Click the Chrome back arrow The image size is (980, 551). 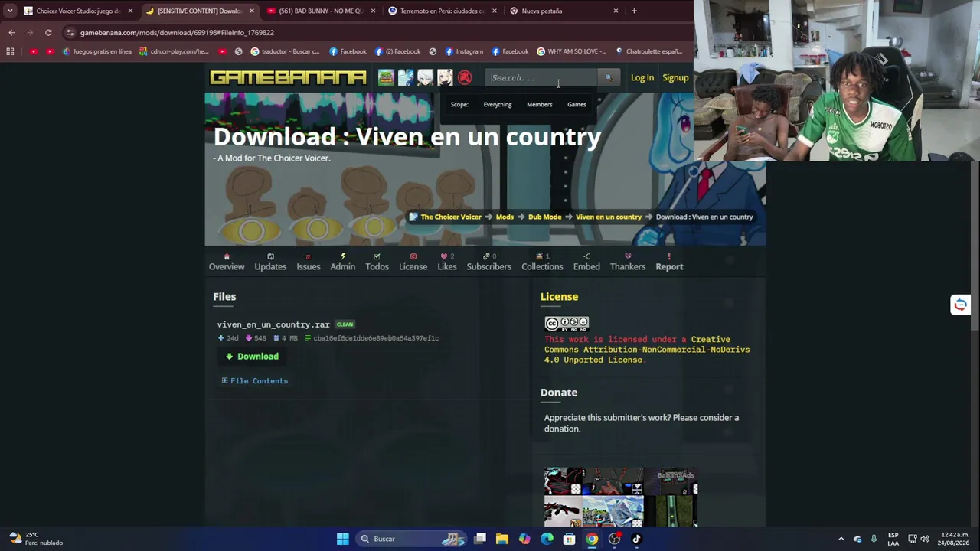[11, 32]
